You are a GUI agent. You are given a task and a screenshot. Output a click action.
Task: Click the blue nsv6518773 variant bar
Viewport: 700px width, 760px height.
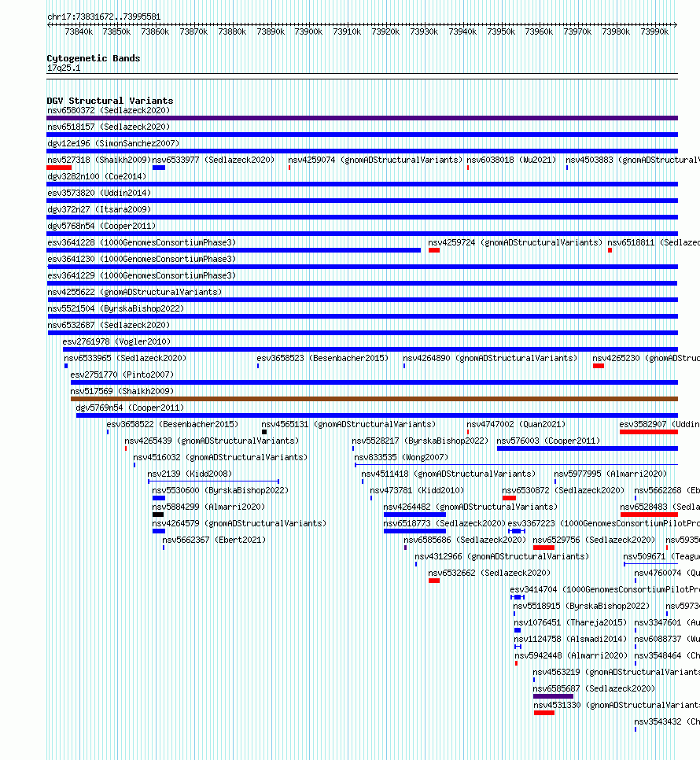[414, 531]
